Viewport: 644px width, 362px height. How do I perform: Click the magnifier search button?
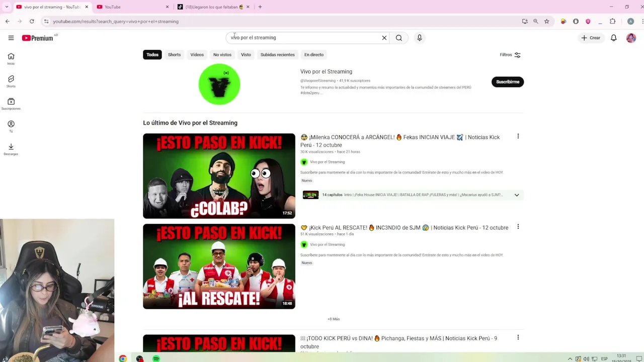(x=399, y=38)
